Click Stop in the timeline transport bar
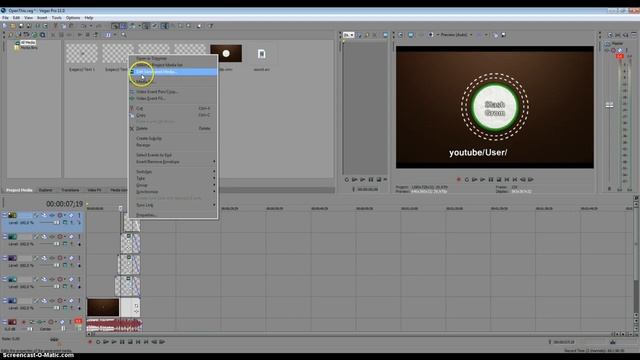Viewport: 640px width, 360px height. (130, 342)
